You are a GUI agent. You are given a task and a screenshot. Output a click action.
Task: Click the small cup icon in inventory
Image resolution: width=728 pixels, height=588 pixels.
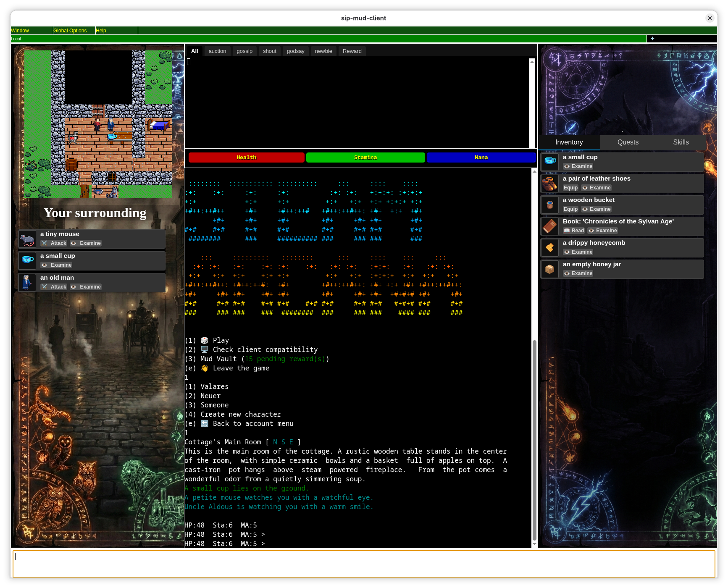pos(549,162)
